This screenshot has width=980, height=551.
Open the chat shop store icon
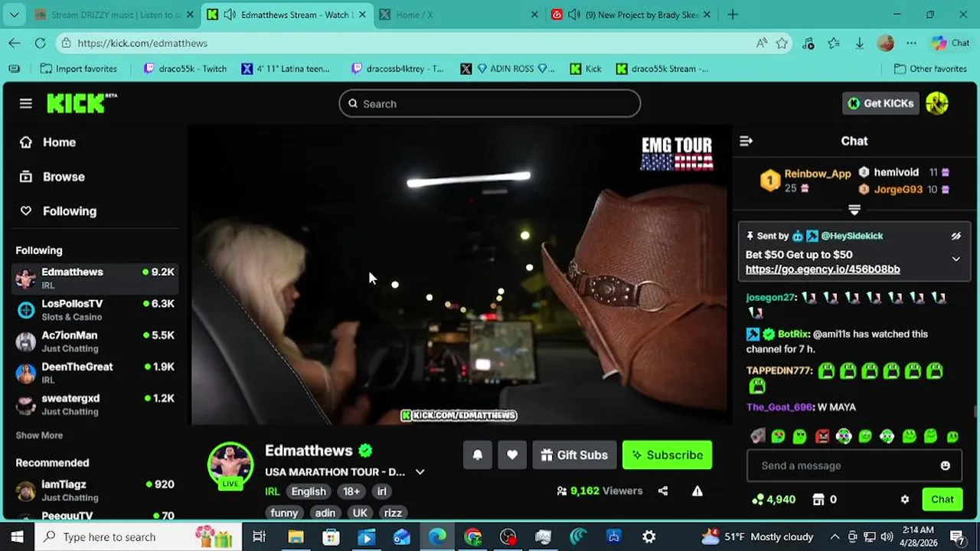[x=818, y=499]
